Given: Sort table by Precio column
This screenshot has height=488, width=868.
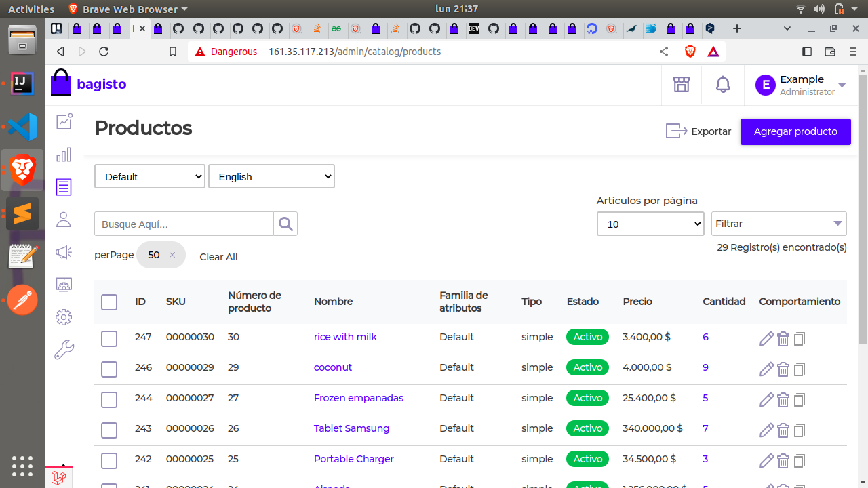Looking at the screenshot, I should [637, 302].
